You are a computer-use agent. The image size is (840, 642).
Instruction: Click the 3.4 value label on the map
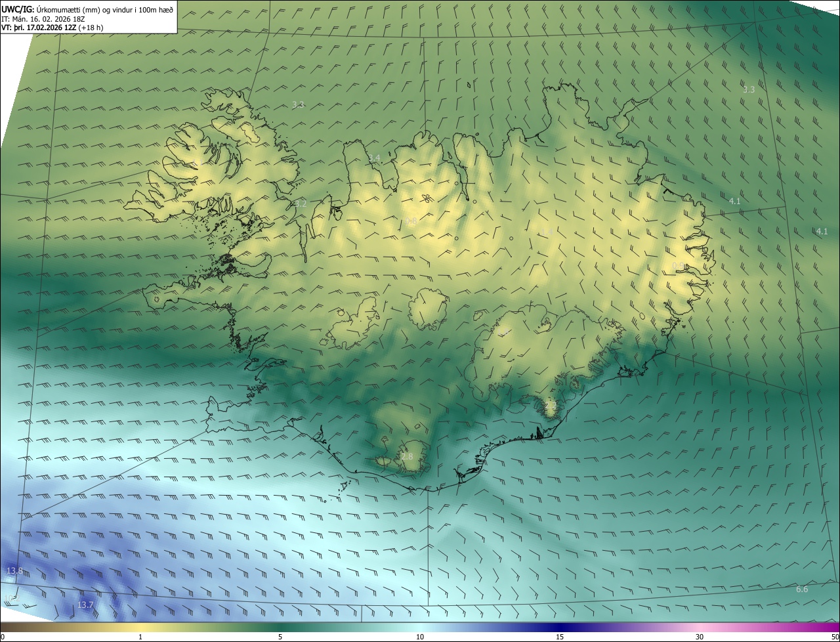click(374, 158)
